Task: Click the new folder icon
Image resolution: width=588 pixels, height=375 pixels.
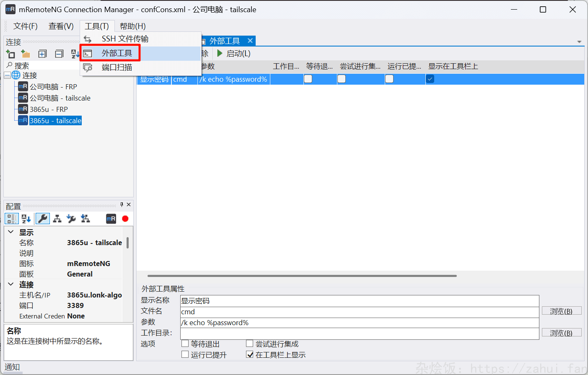Action: click(x=26, y=54)
